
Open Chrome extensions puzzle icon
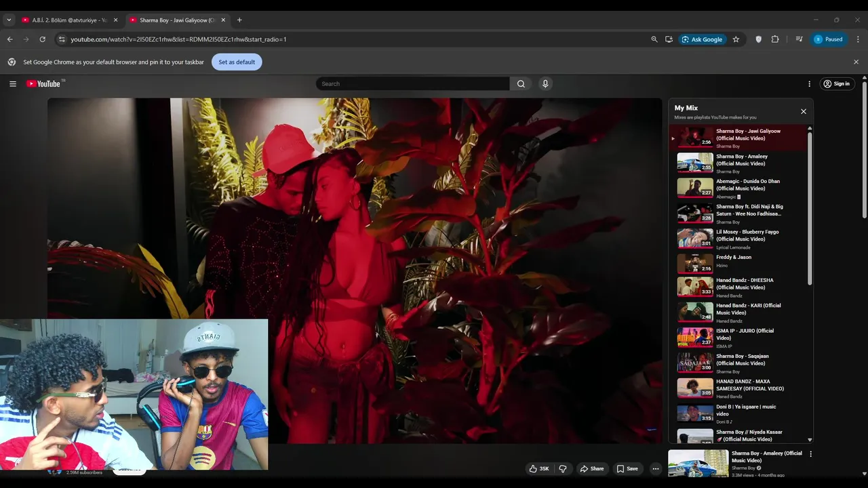coord(775,39)
